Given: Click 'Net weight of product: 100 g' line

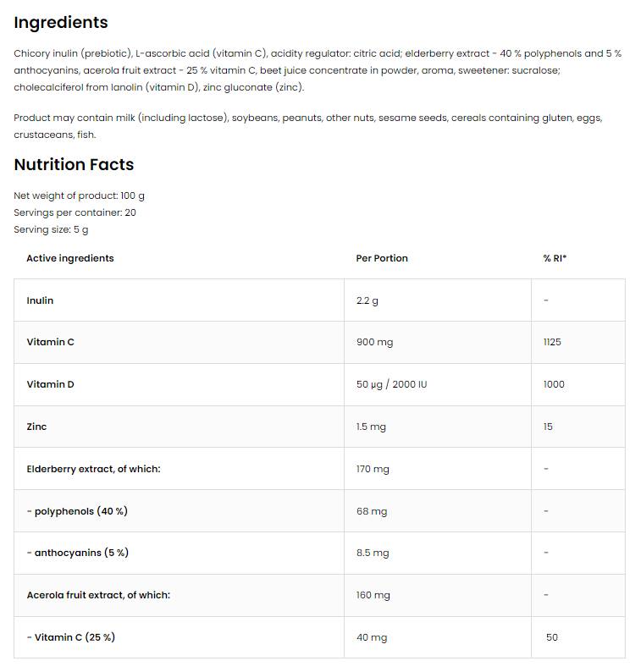Looking at the screenshot, I should point(79,196).
